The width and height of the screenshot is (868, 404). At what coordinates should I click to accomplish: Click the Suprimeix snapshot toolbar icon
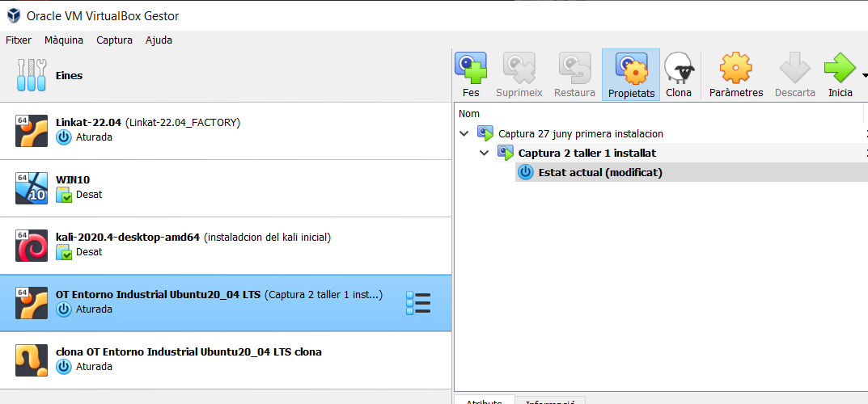click(x=519, y=67)
